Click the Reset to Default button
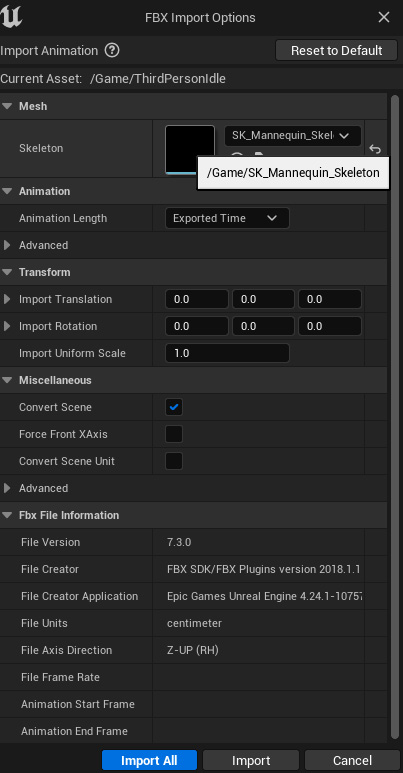Screen dimensions: 403x773 (336, 50)
